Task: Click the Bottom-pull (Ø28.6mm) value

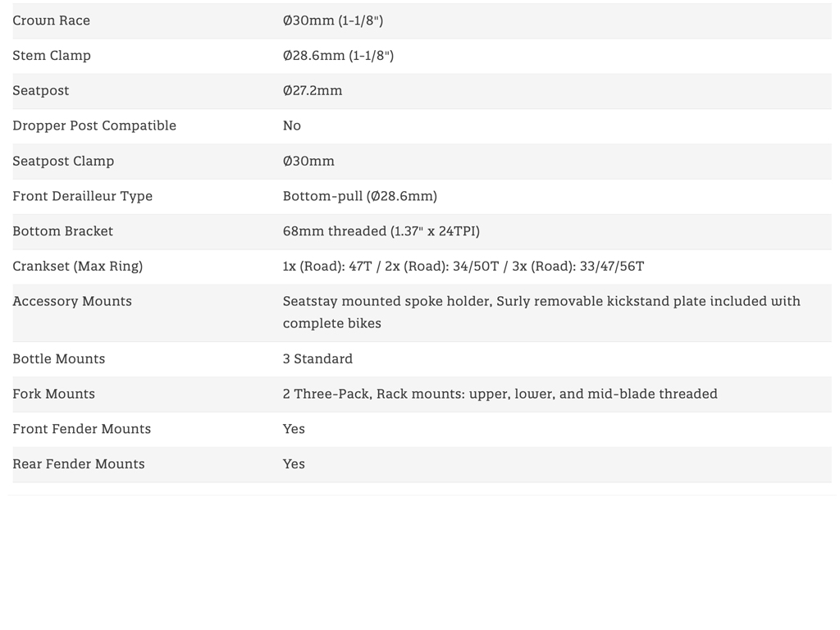Action: coord(360,196)
